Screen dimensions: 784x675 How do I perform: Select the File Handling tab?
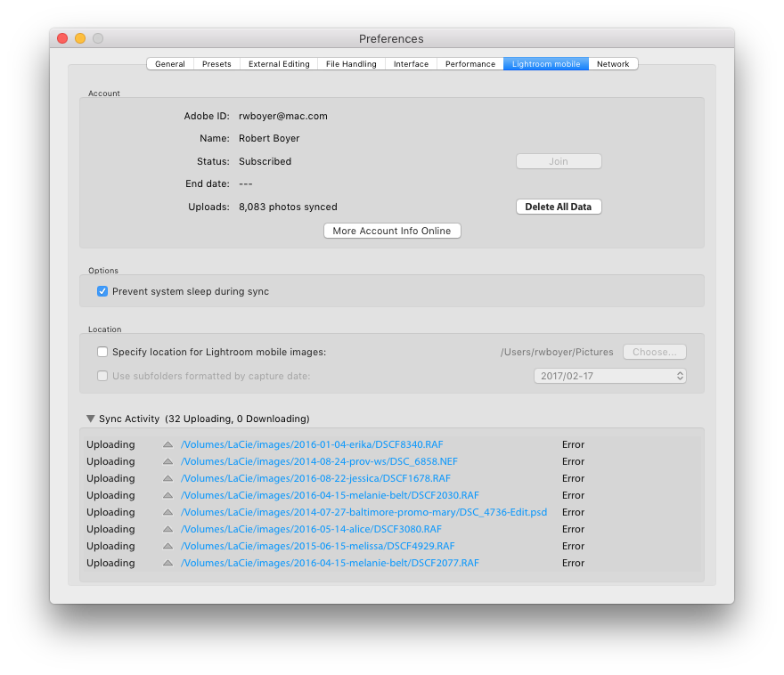351,64
